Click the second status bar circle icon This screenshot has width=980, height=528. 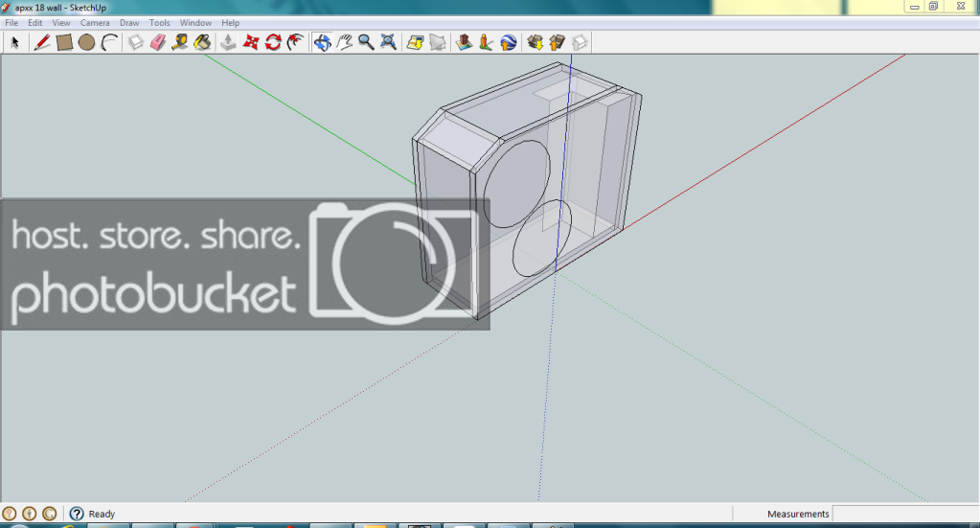pos(30,514)
